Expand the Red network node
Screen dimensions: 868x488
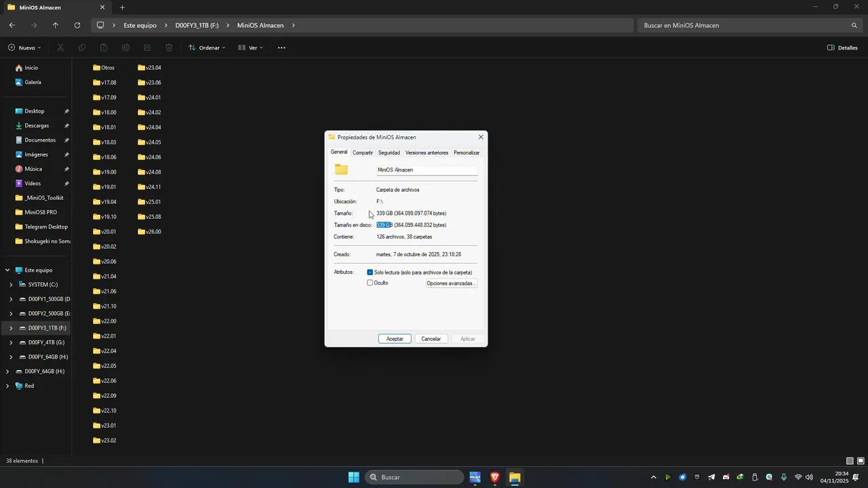tap(7, 386)
